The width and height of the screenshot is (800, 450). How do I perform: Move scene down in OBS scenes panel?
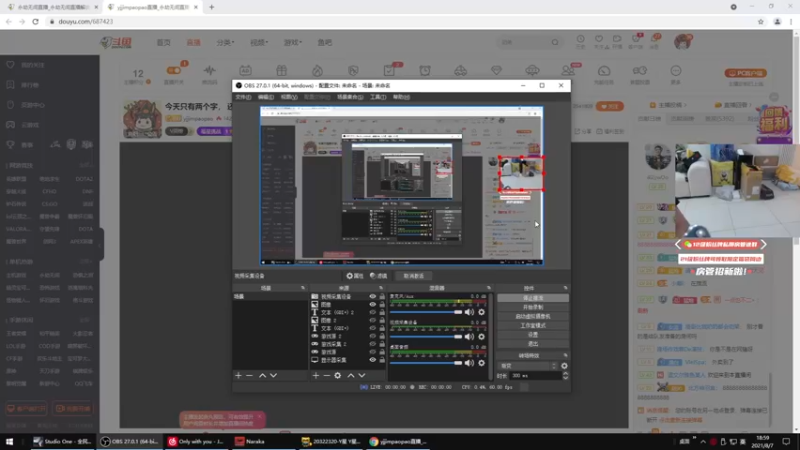pos(273,376)
